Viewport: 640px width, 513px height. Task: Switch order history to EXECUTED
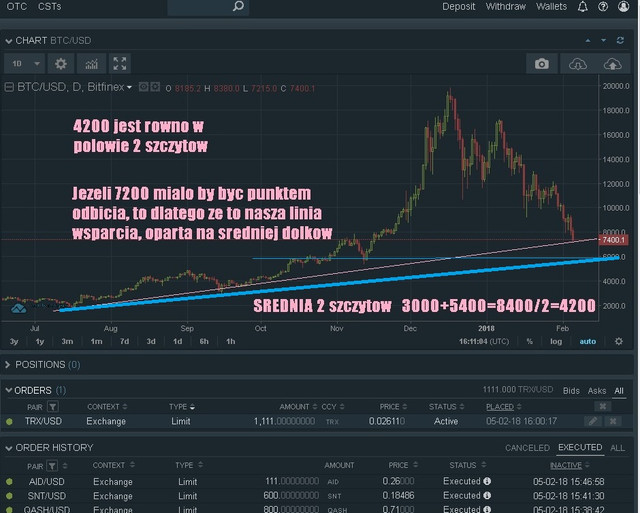580,447
